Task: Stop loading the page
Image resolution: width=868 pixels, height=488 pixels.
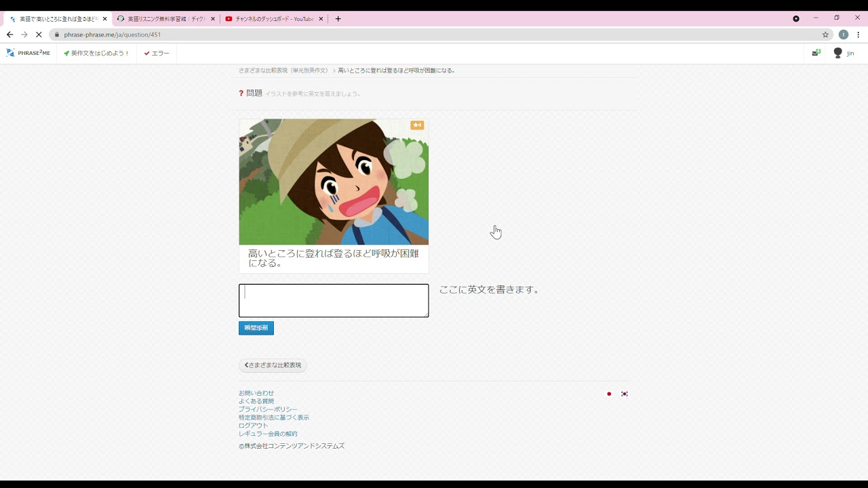Action: click(39, 35)
